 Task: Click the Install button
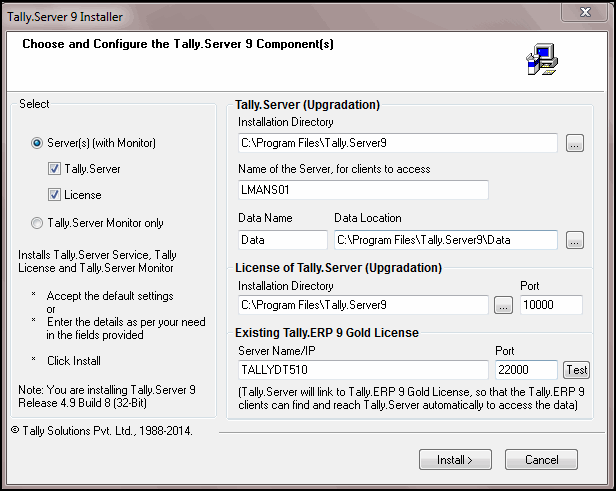[x=455, y=460]
